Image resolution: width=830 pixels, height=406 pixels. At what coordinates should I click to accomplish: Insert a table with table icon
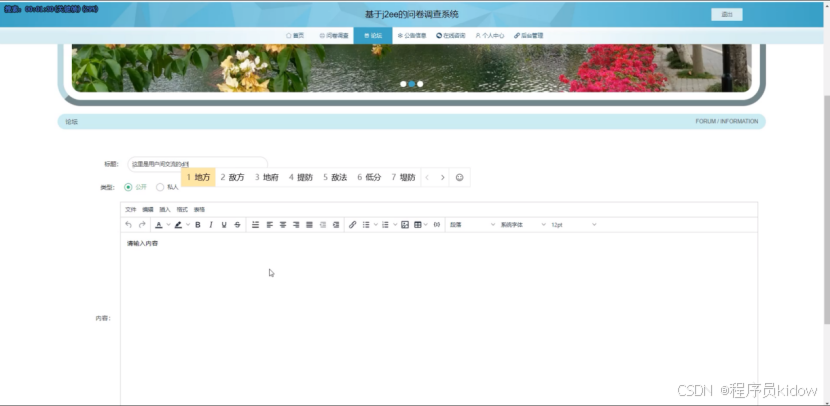[x=418, y=225]
